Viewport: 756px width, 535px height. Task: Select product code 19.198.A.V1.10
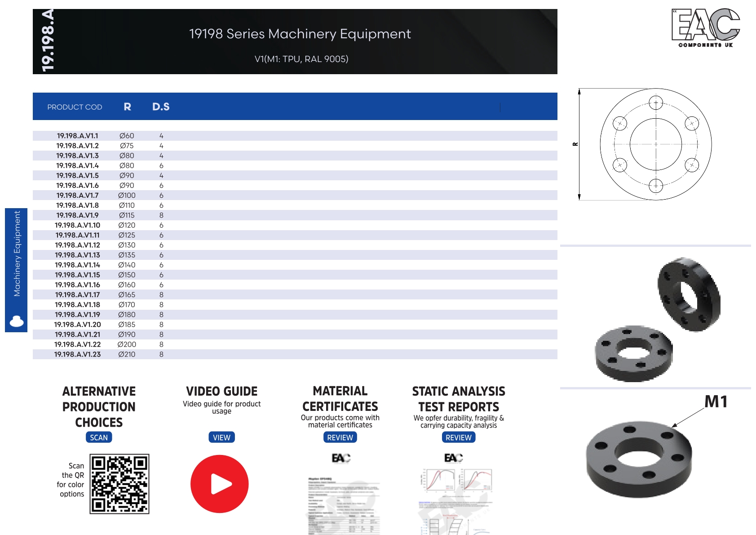coord(77,225)
